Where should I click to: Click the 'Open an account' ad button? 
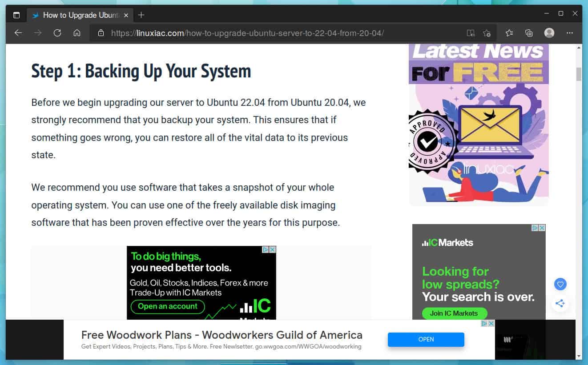point(168,306)
